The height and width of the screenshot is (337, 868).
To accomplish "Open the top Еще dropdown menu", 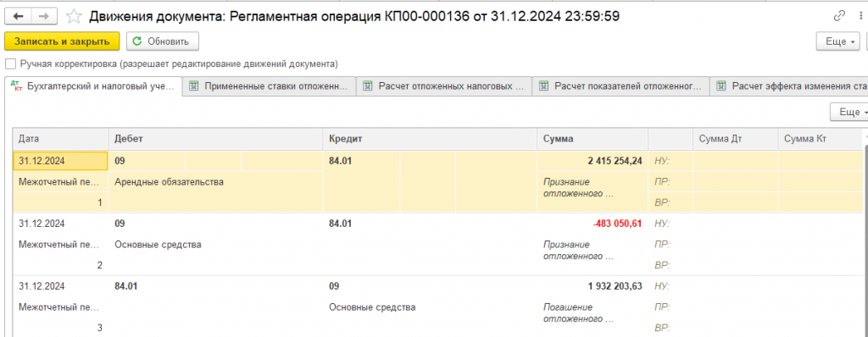I will [x=838, y=41].
